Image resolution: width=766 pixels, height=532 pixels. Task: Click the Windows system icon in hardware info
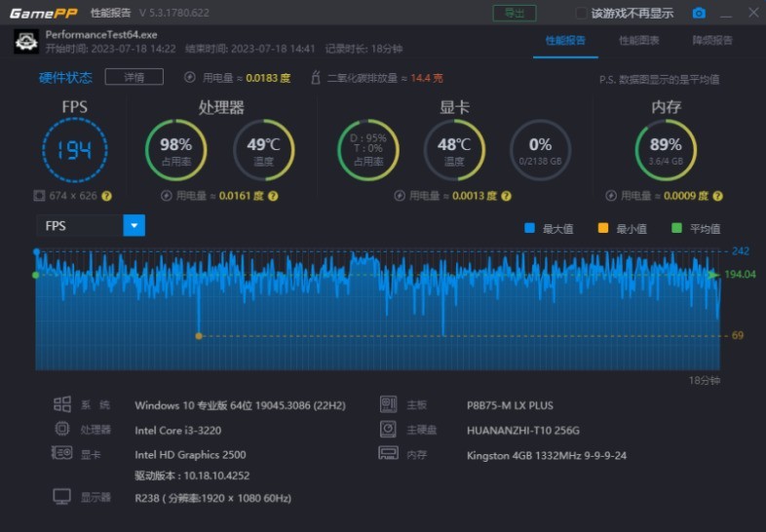click(62, 404)
